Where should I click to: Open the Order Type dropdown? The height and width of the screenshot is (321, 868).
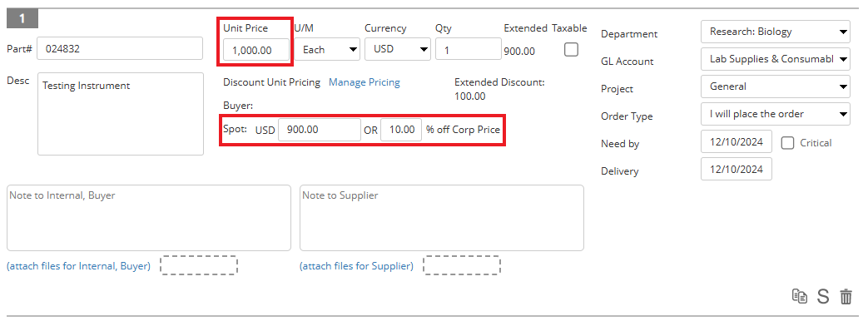pos(776,114)
